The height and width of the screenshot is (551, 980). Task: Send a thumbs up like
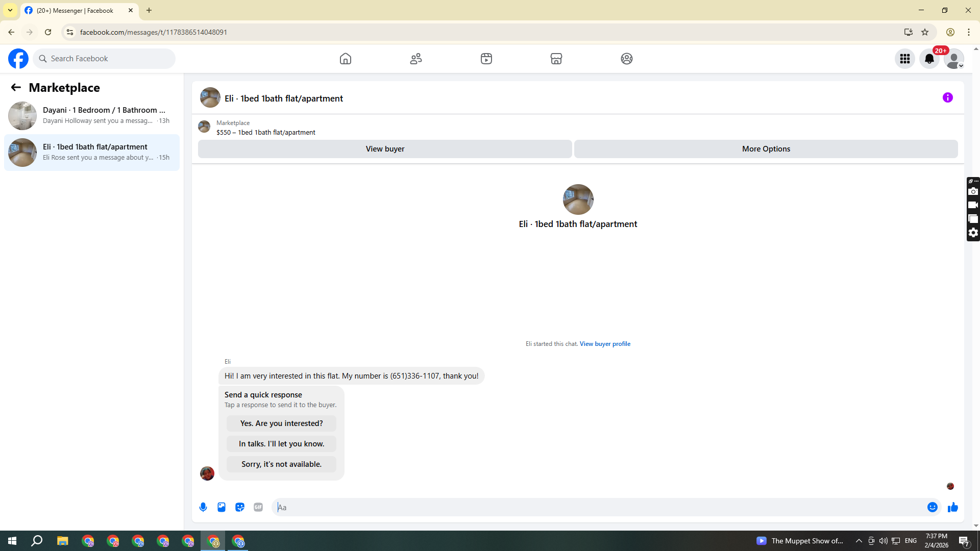coord(952,507)
